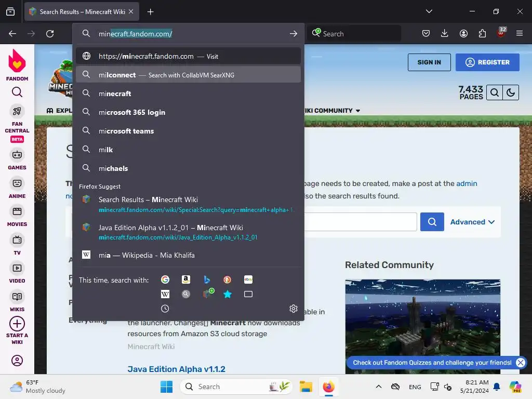Open a new browser tab
This screenshot has height=399, width=532.
(150, 12)
